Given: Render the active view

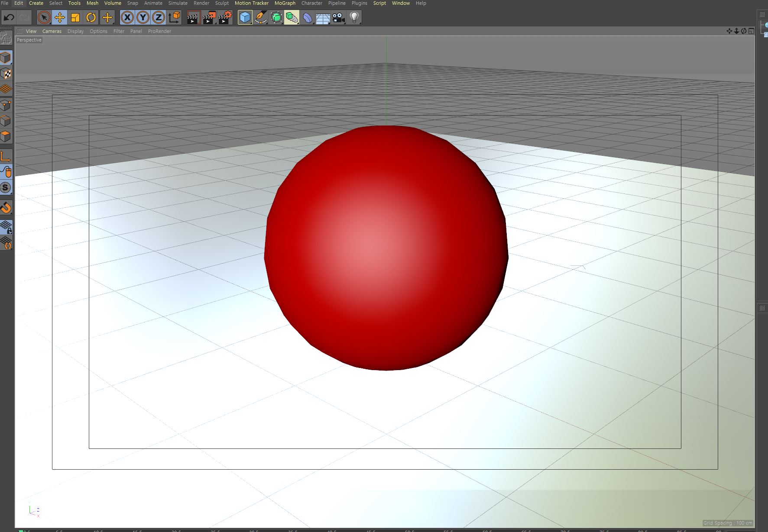Looking at the screenshot, I should coord(193,18).
